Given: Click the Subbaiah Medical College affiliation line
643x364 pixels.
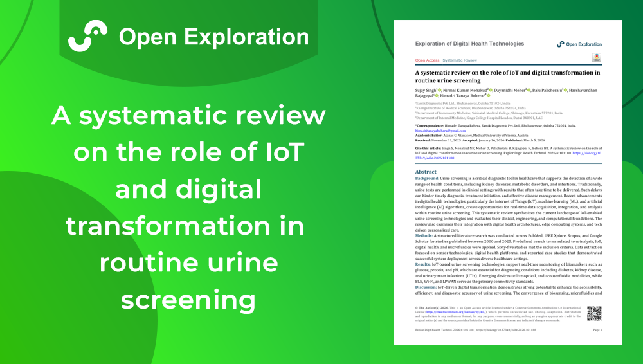Looking at the screenshot, I should [489, 113].
